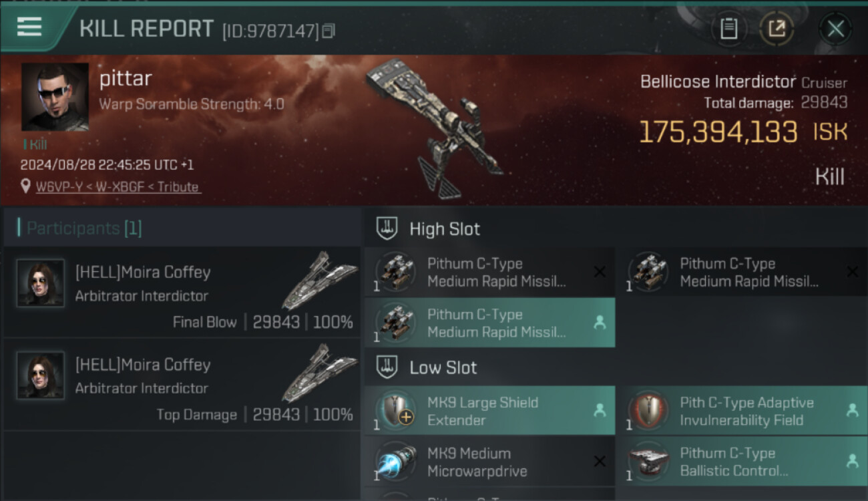Share the kill report externally
Viewport: 868px width, 501px height.
pos(777,28)
